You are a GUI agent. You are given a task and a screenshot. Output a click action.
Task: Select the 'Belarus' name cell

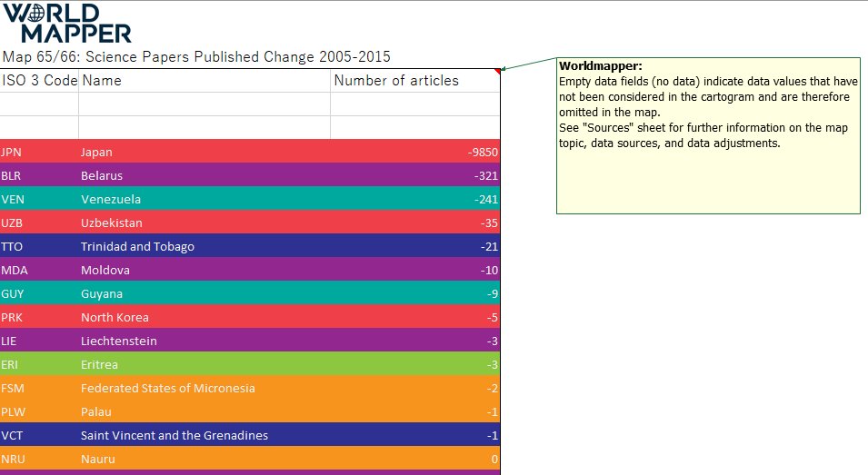click(x=205, y=175)
